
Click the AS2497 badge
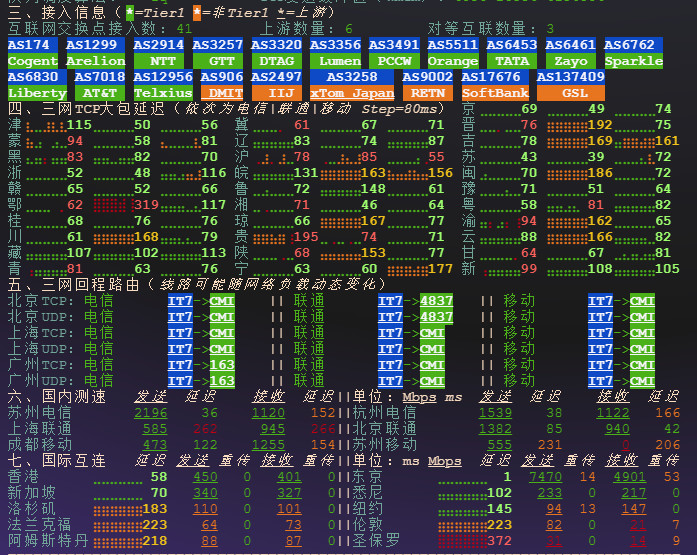(276, 77)
